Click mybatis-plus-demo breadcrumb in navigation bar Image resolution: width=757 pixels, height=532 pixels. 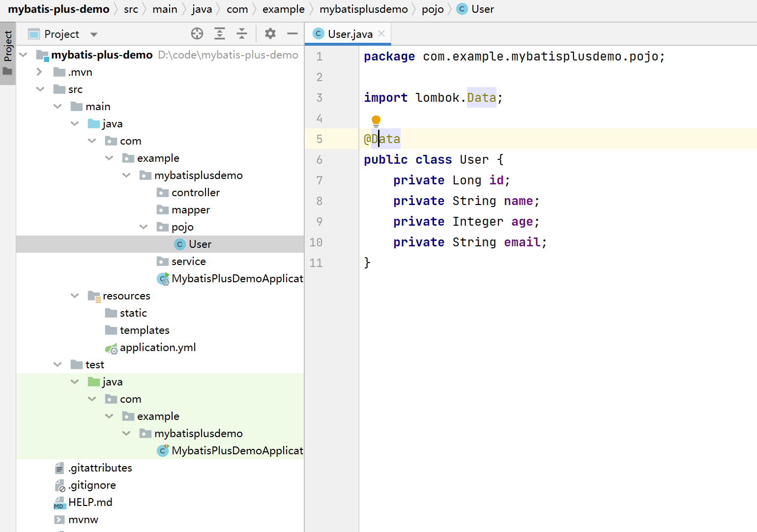point(58,9)
